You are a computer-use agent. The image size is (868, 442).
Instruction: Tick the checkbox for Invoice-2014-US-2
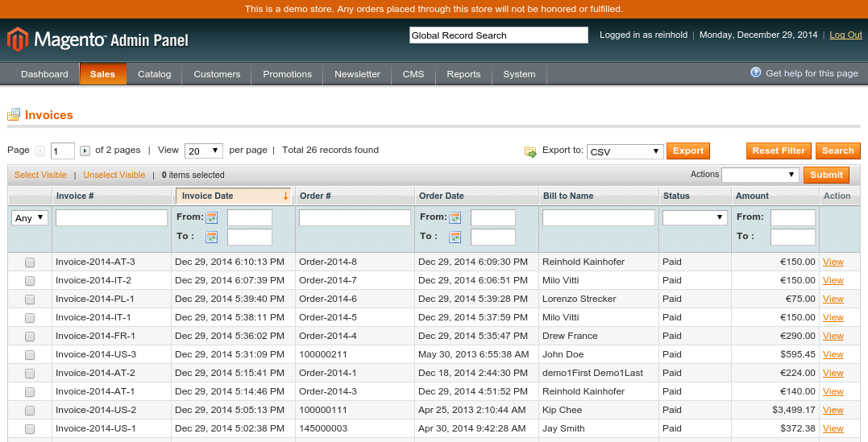30,411
